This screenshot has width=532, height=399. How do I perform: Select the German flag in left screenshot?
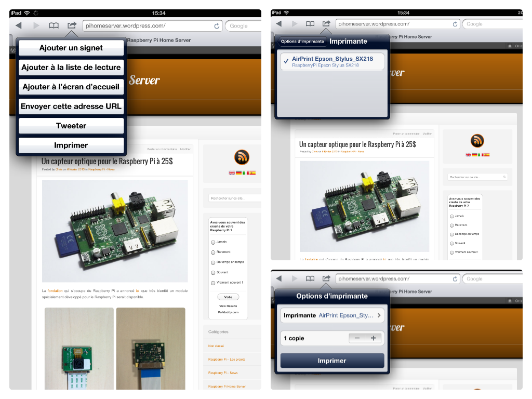pyautogui.click(x=239, y=172)
